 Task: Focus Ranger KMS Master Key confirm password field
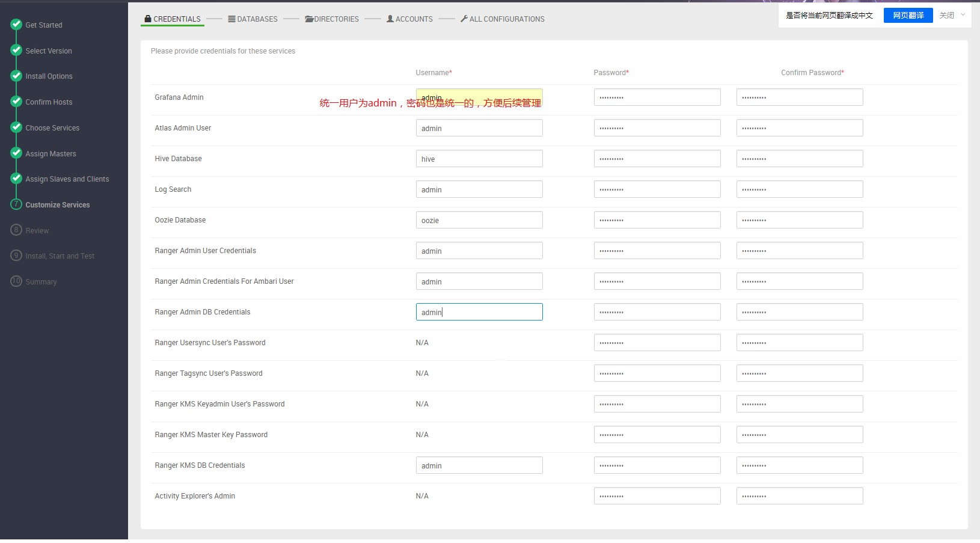click(800, 435)
